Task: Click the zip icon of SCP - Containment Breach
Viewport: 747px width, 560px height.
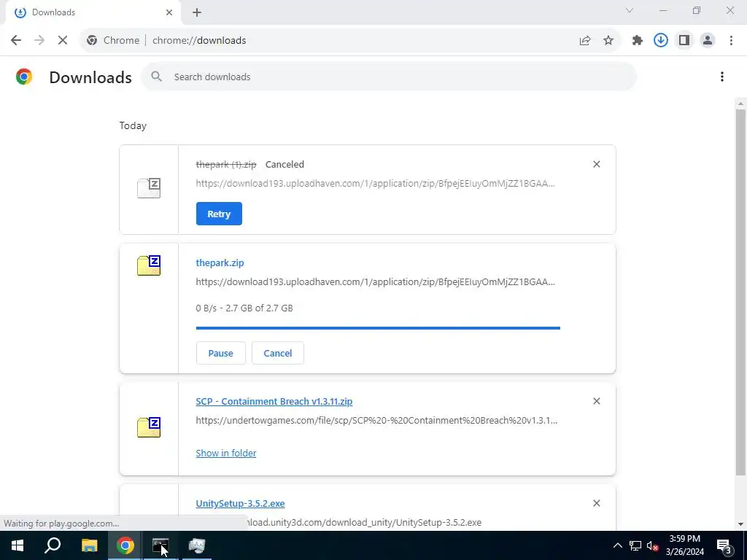Action: [149, 427]
